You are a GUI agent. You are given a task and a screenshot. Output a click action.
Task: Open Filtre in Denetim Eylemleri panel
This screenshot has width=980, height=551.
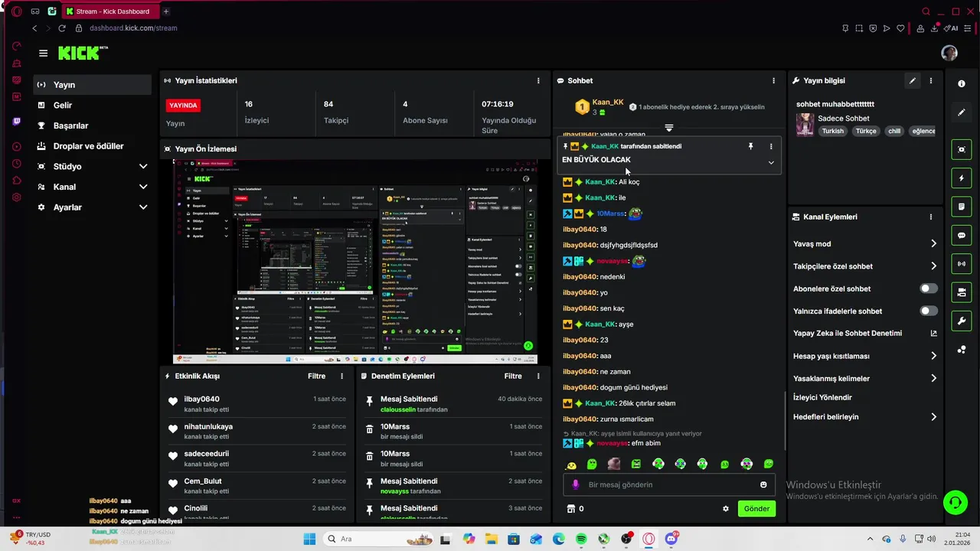coord(513,376)
